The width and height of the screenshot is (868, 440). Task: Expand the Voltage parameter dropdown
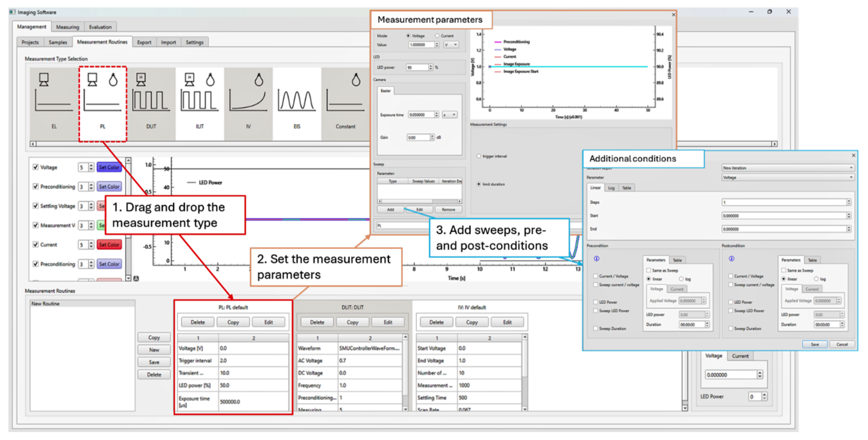787,177
